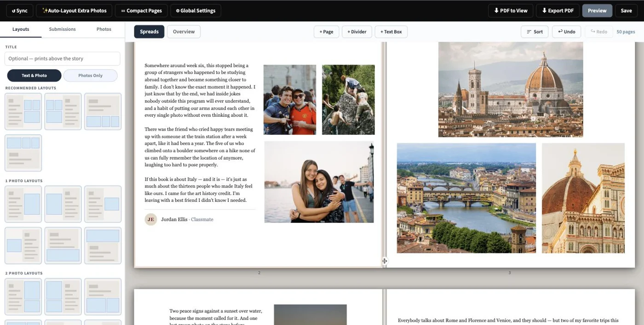This screenshot has height=325, width=644.
Task: Switch to Photos Only mode
Action: point(91,75)
